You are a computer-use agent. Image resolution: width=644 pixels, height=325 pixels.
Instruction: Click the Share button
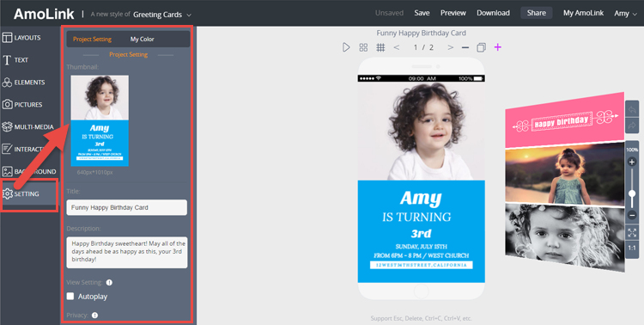[537, 13]
